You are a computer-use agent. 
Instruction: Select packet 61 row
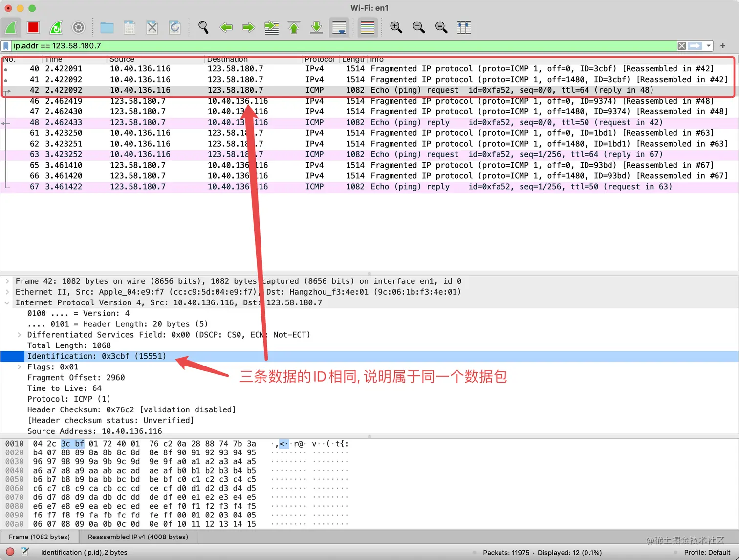coord(369,133)
